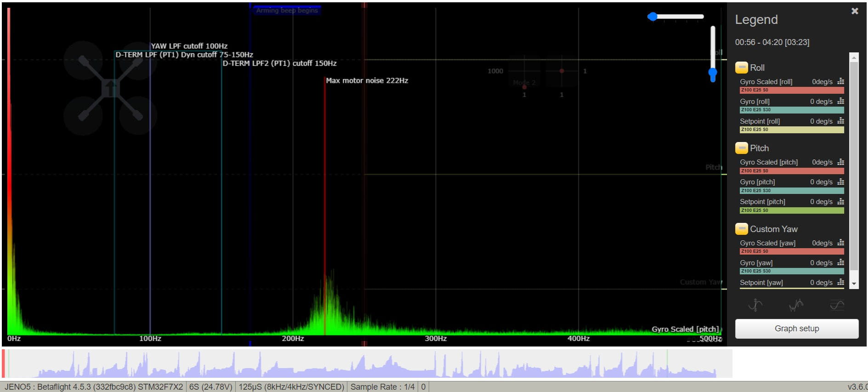Close the Legend panel
Screen dimensions: 868x392
(854, 11)
